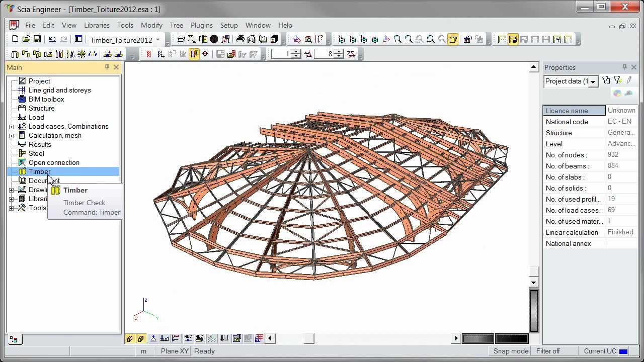Open the Structure service in tree
The width and height of the screenshot is (644, 362).
pyautogui.click(x=41, y=108)
